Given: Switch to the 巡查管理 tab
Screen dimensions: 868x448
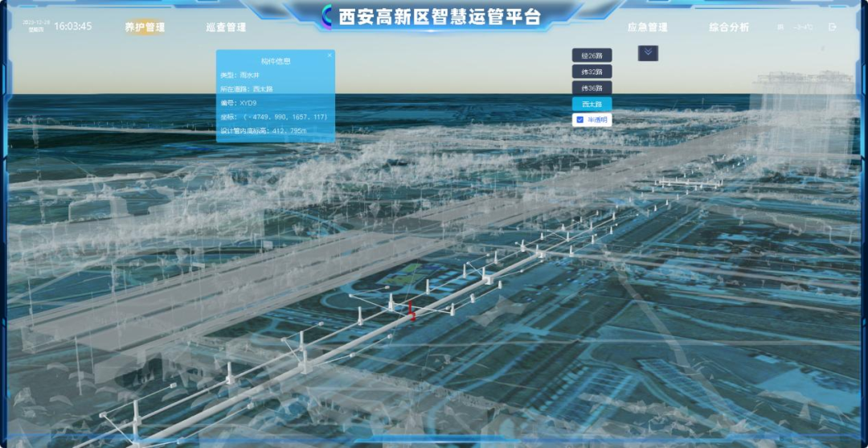Looking at the screenshot, I should point(226,27).
